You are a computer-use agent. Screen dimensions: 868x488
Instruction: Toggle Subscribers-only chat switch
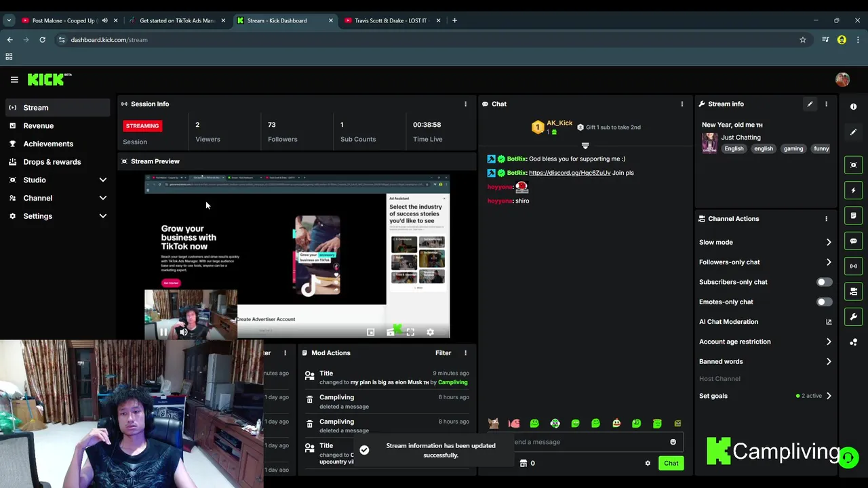coord(823,282)
